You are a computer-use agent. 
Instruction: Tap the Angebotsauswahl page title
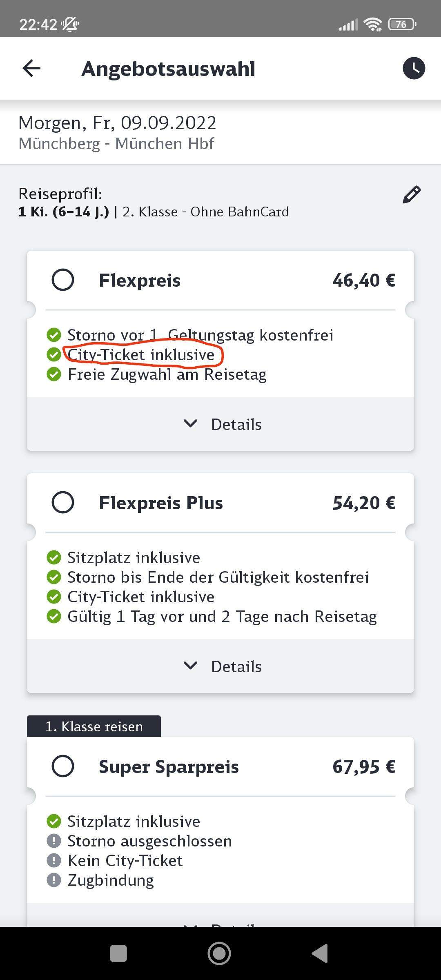click(168, 69)
